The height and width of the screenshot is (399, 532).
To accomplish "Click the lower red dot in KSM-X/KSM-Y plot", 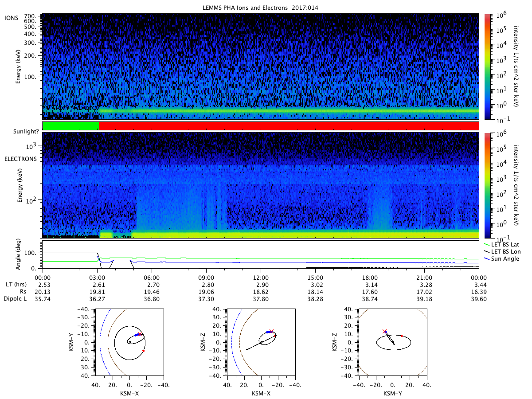I will [x=144, y=351].
